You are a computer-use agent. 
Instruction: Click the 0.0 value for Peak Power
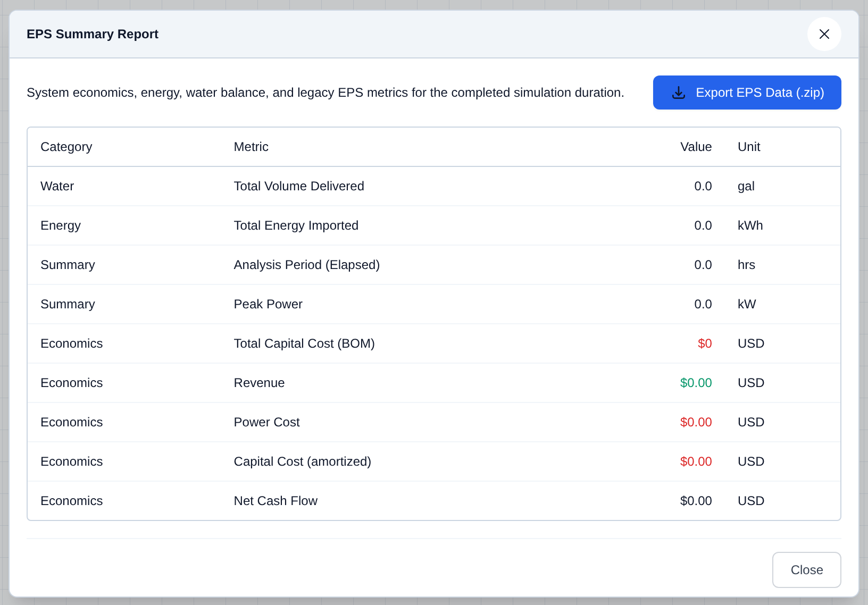(703, 304)
